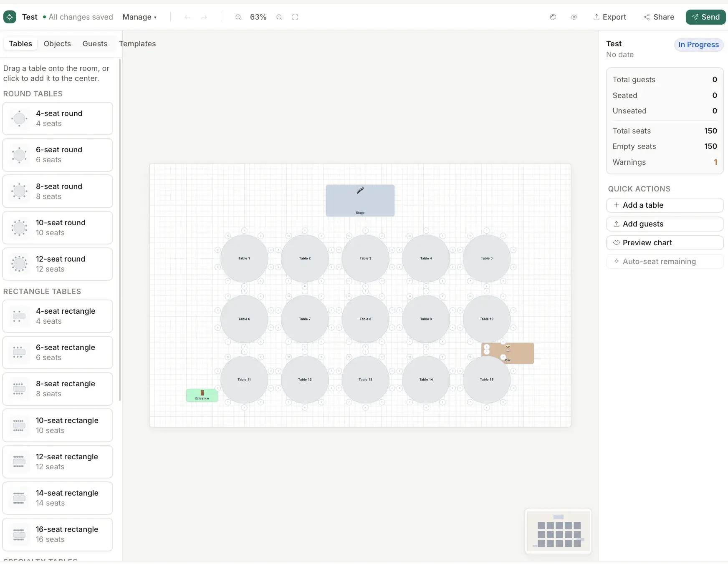
Task: Add an 8-seat rectangle table
Action: 58,389
